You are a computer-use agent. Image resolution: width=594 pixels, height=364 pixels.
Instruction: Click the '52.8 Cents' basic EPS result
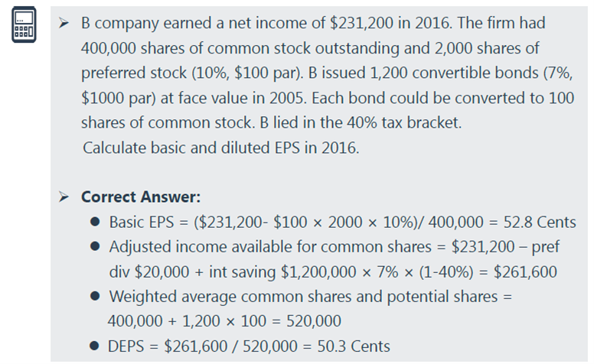pos(540,222)
